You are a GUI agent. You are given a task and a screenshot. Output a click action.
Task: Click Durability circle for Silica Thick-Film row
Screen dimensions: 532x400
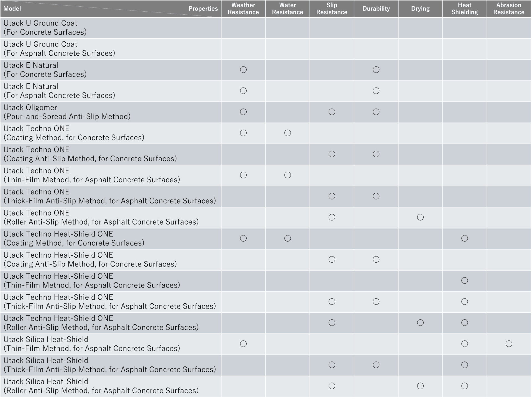(376, 365)
